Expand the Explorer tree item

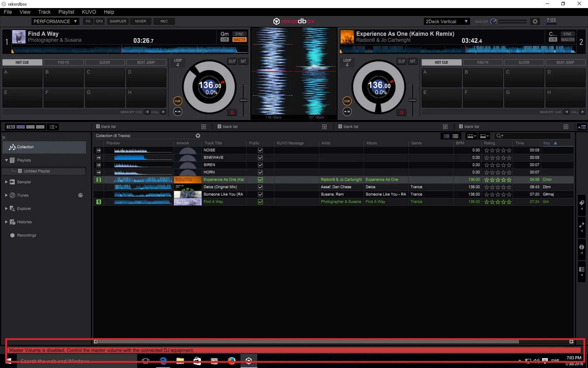[6, 209]
